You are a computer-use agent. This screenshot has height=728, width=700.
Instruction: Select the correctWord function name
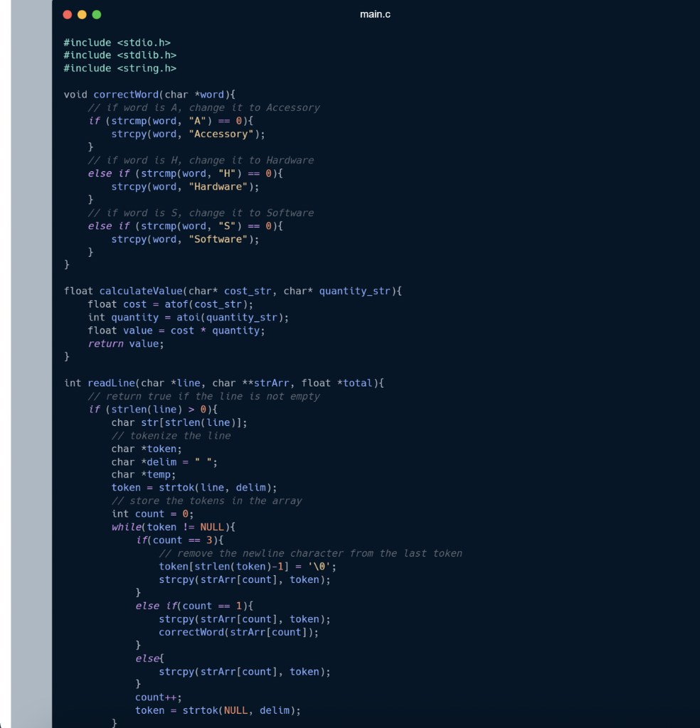pos(126,94)
